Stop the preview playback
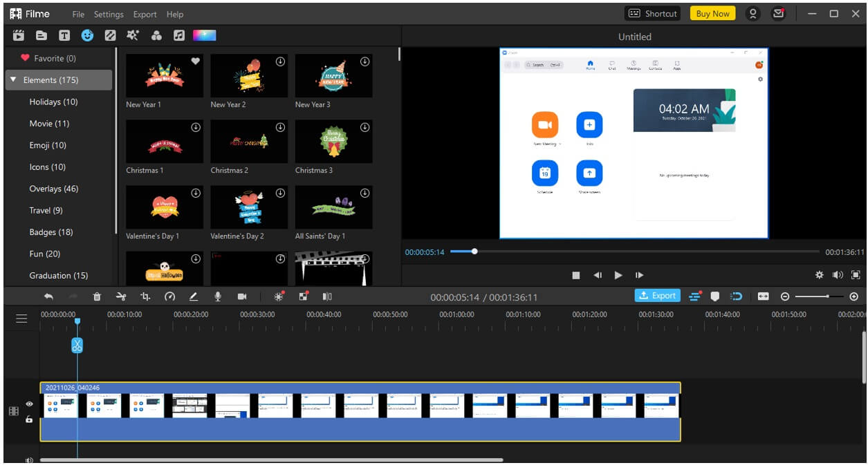 coord(576,275)
